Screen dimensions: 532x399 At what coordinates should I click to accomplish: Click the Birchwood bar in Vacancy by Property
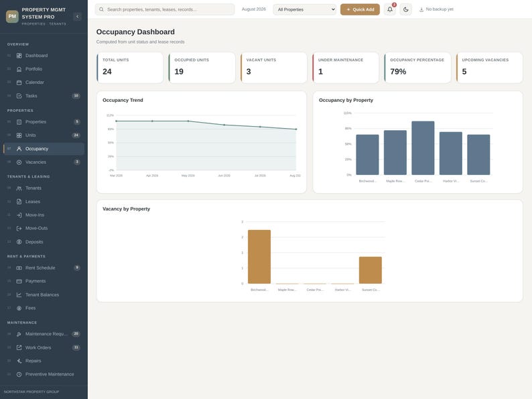point(259,257)
